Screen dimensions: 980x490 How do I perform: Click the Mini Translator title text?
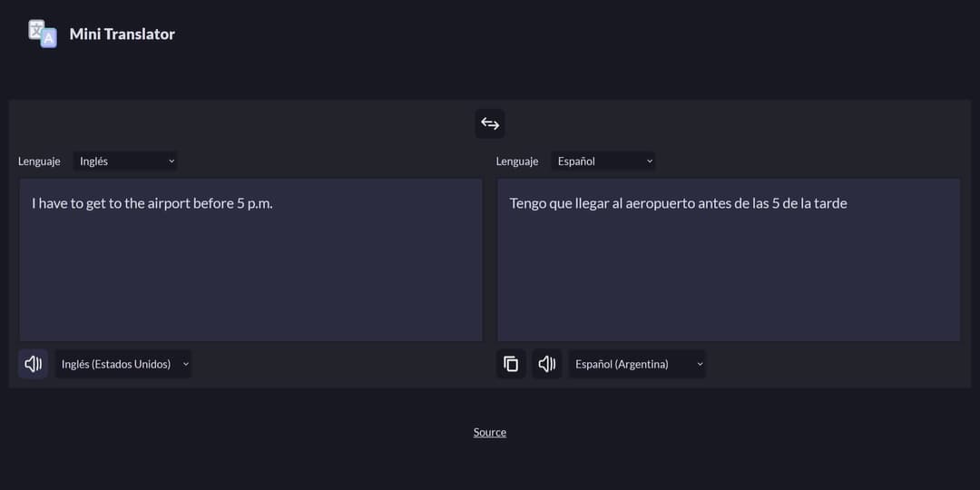coord(122,34)
